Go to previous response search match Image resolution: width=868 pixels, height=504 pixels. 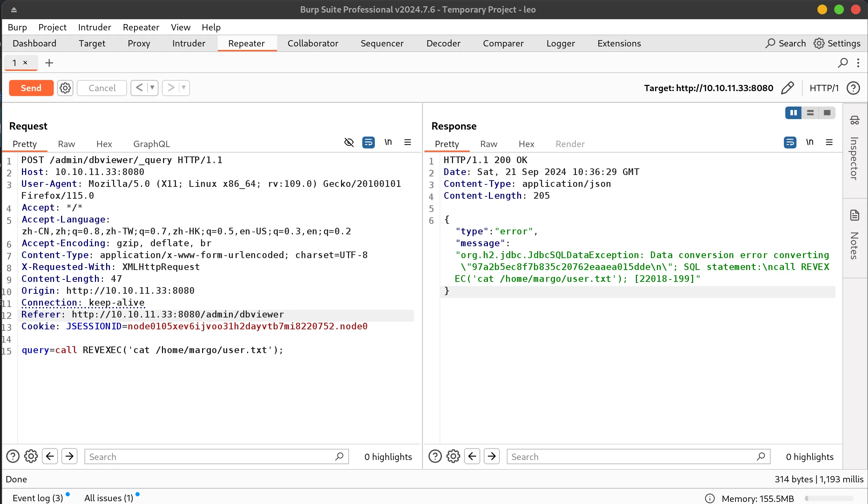(x=472, y=456)
